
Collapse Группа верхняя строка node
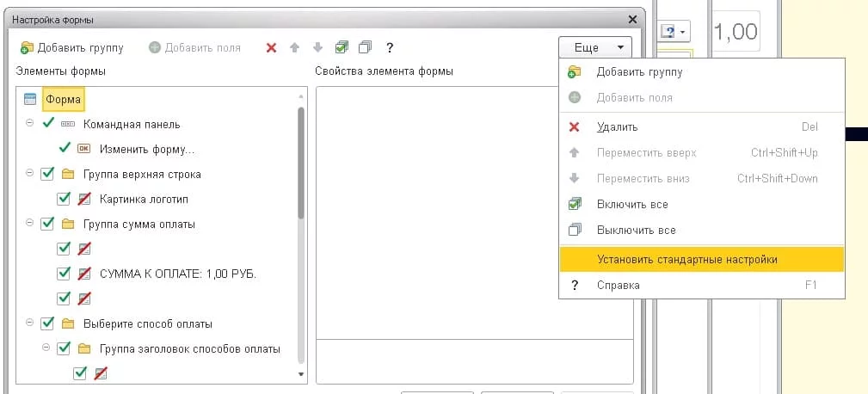point(29,174)
